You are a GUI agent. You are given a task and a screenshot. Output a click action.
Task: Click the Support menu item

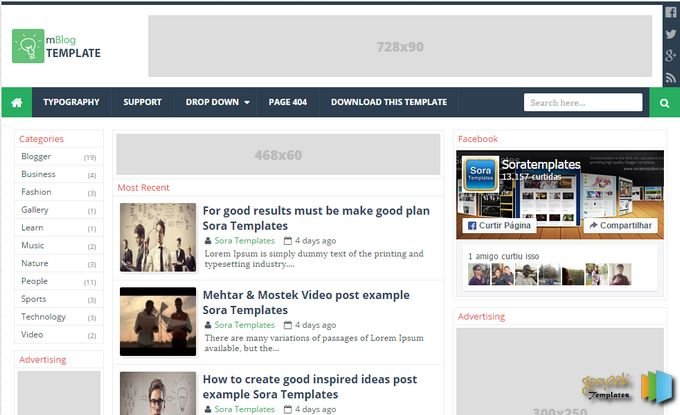(142, 102)
